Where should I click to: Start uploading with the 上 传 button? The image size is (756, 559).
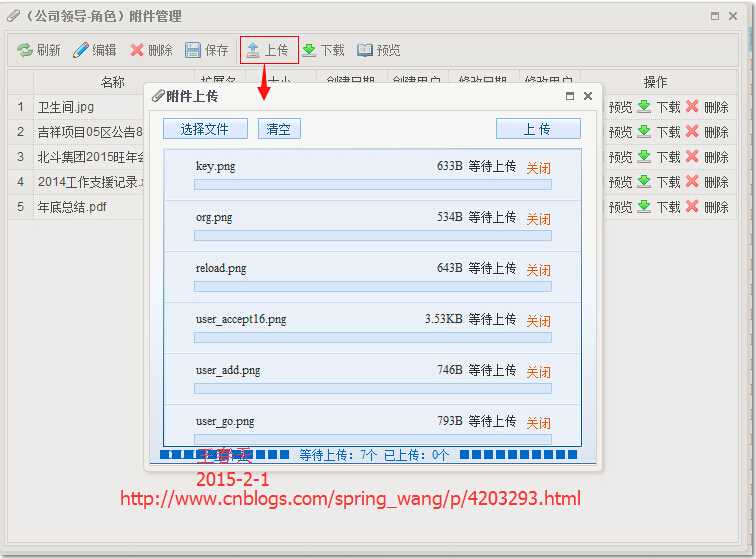click(x=538, y=129)
